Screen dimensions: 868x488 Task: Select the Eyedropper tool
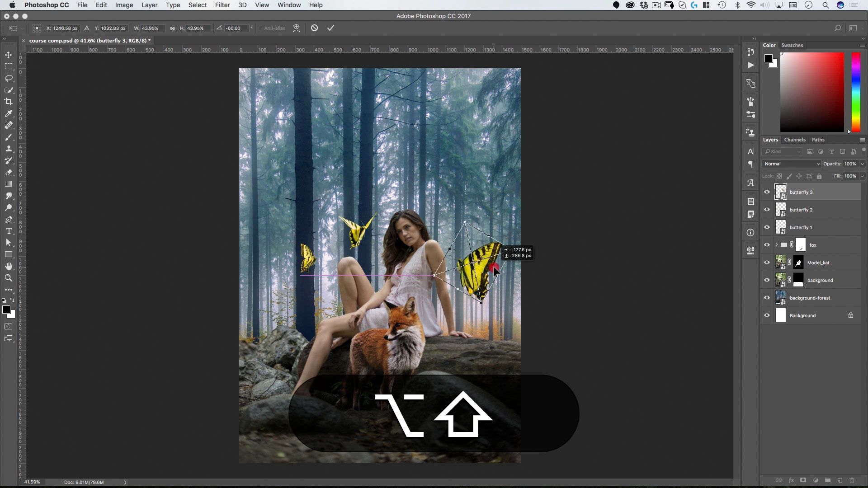point(9,113)
